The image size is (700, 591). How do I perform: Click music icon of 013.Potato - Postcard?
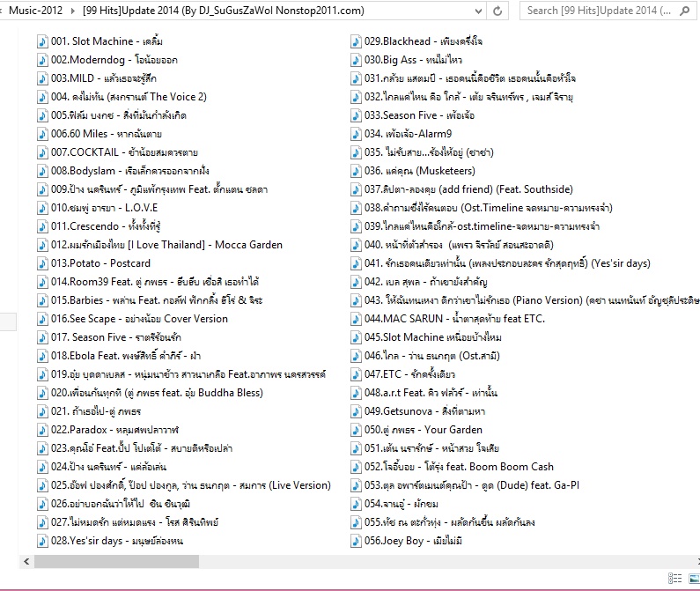[42, 263]
